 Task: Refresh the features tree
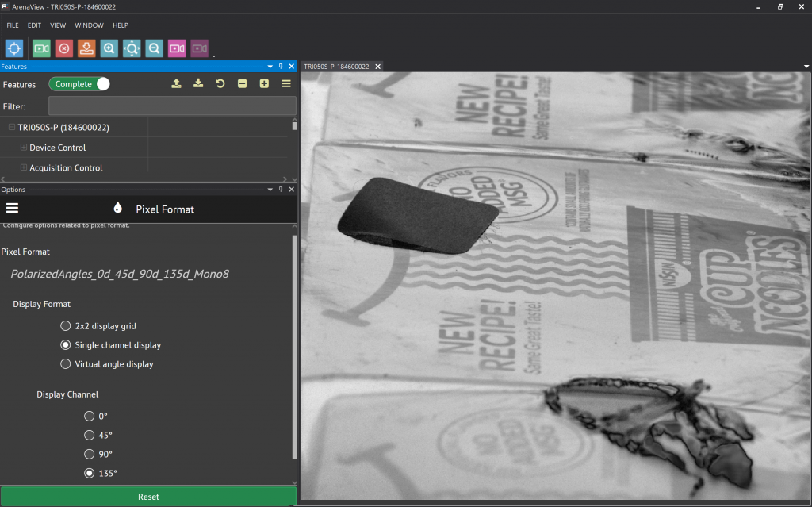click(x=220, y=83)
